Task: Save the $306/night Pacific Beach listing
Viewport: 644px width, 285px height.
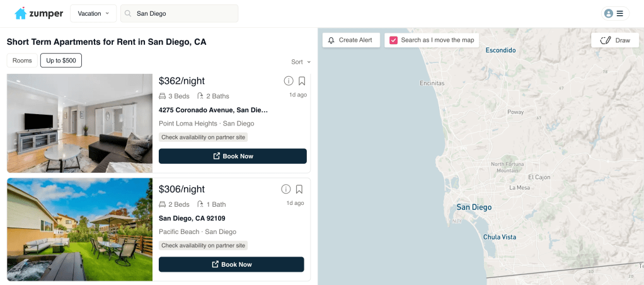Action: click(x=299, y=189)
